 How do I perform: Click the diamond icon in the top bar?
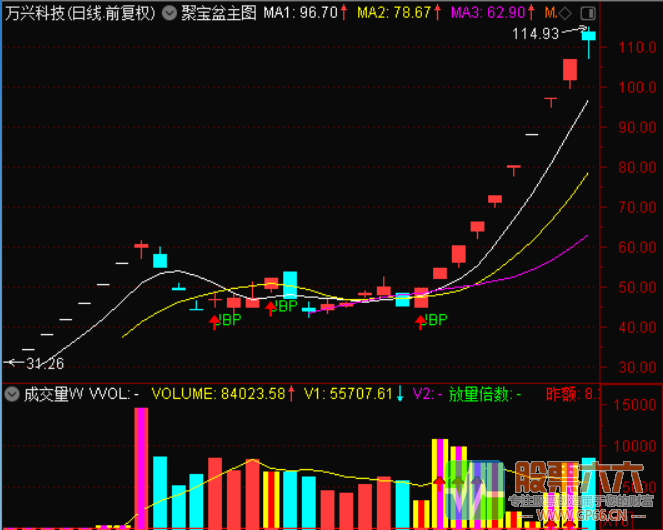tap(567, 13)
